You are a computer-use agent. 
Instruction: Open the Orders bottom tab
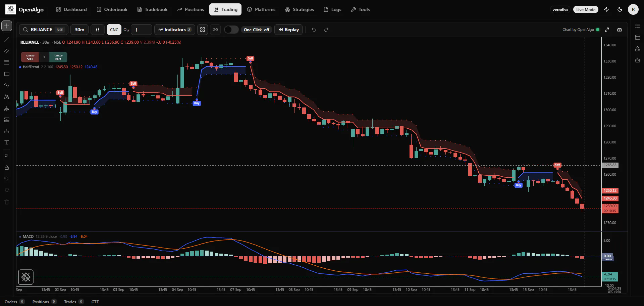pyautogui.click(x=14, y=302)
